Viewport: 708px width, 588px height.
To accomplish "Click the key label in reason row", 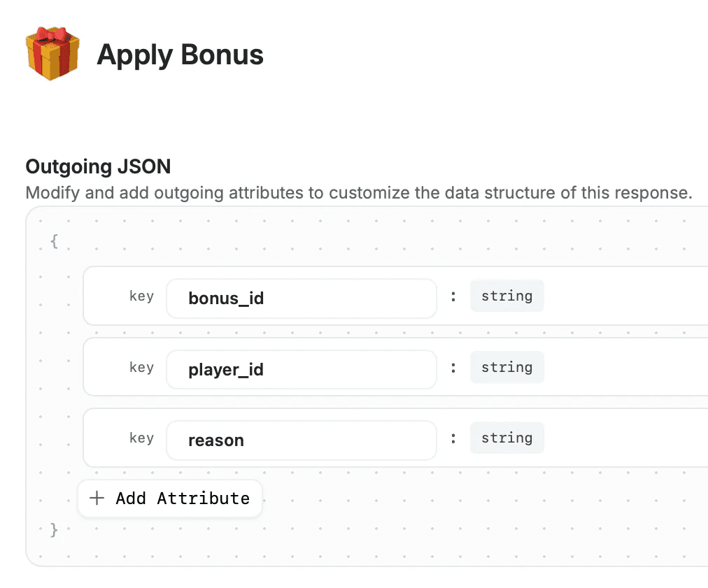I will [141, 438].
